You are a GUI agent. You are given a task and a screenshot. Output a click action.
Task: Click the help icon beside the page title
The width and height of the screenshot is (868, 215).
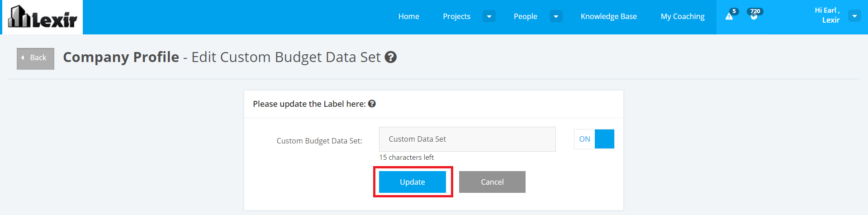point(390,57)
